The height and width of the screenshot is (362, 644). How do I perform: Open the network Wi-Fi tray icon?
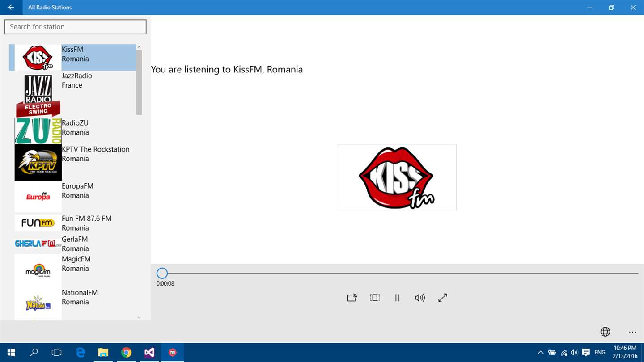[564, 353]
